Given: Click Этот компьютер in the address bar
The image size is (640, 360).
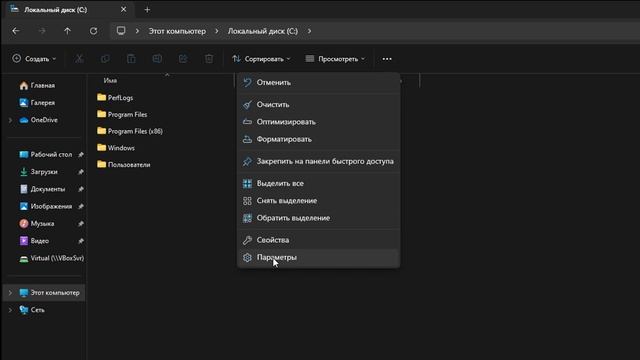Looking at the screenshot, I should (x=177, y=31).
